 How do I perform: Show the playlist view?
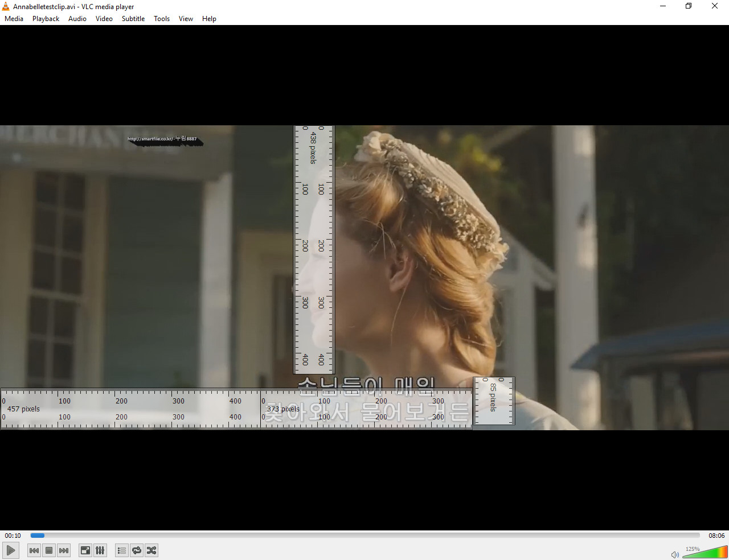click(122, 550)
